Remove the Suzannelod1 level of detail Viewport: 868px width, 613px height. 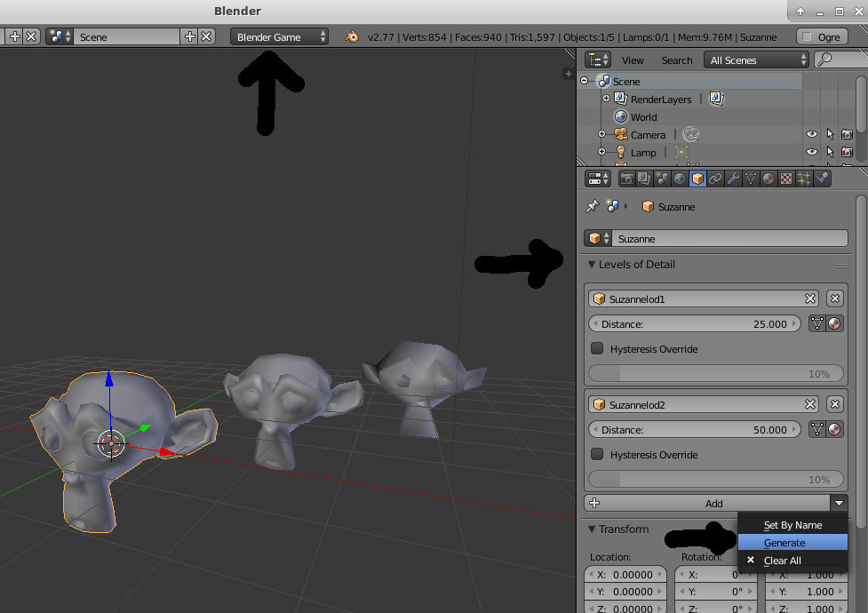click(x=835, y=299)
